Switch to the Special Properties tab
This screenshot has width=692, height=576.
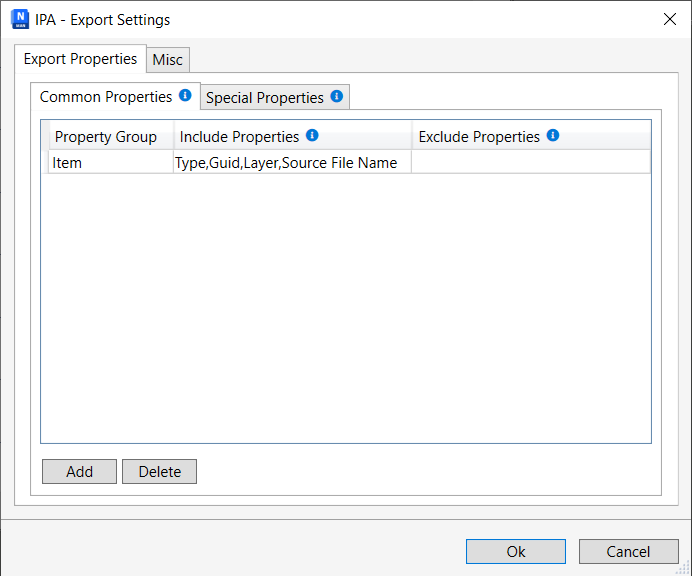click(265, 98)
